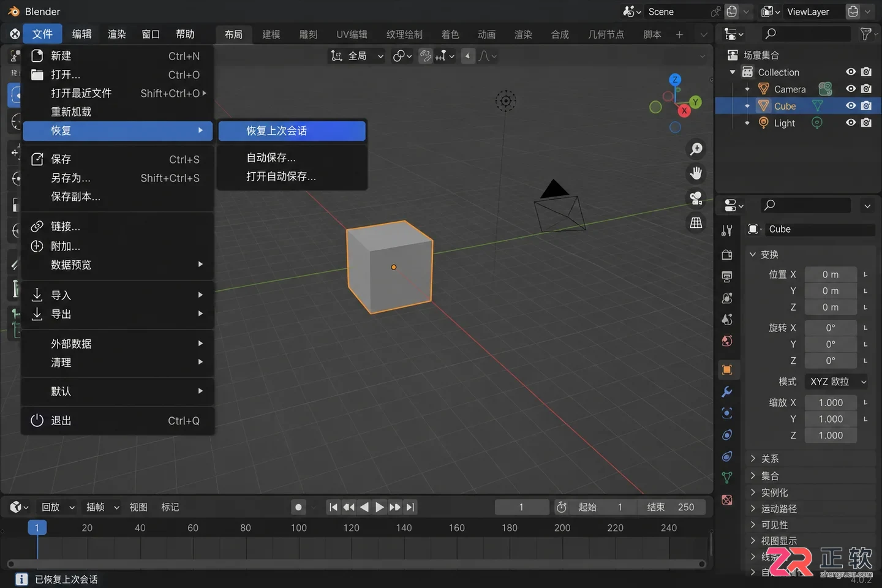Open Material properties tab icon
Screen dimensions: 882x588
pyautogui.click(x=727, y=500)
